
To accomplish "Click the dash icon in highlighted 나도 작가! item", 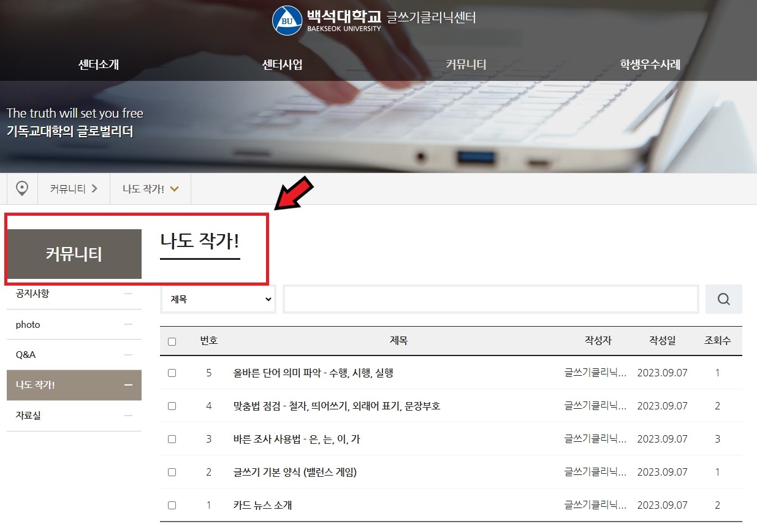I will (x=128, y=385).
